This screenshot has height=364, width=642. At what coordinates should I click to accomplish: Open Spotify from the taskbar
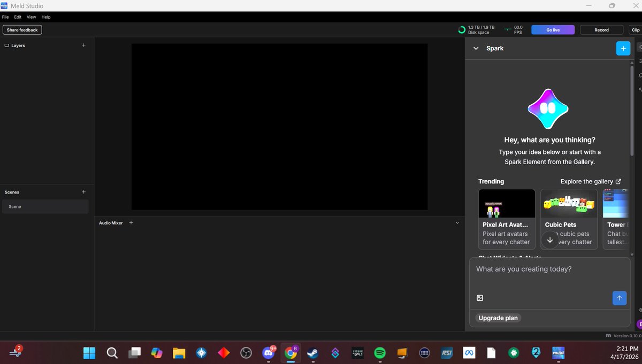click(380, 353)
